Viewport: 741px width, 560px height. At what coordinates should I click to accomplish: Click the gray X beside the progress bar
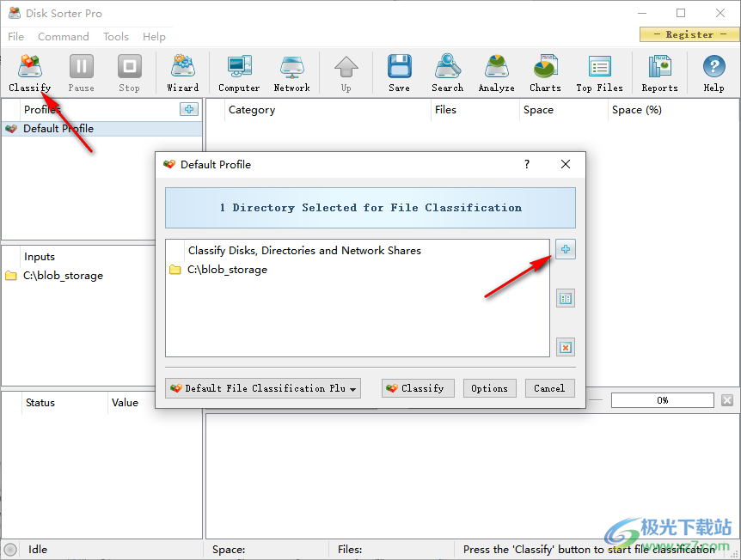(x=727, y=400)
